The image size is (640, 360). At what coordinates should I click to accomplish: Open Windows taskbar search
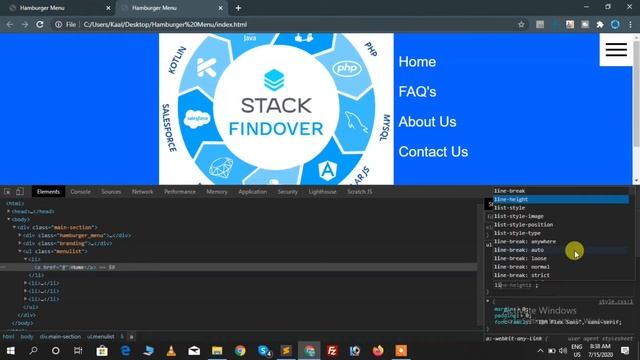(x=33, y=351)
